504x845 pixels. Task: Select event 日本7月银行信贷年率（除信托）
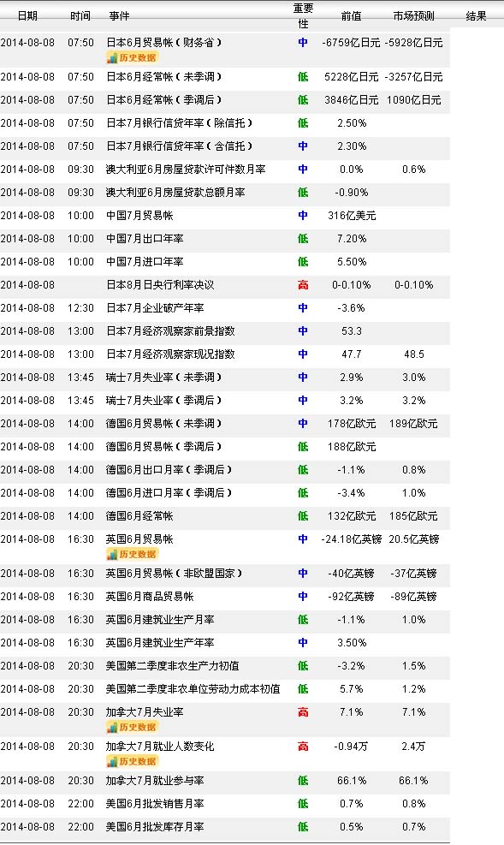[x=180, y=123]
